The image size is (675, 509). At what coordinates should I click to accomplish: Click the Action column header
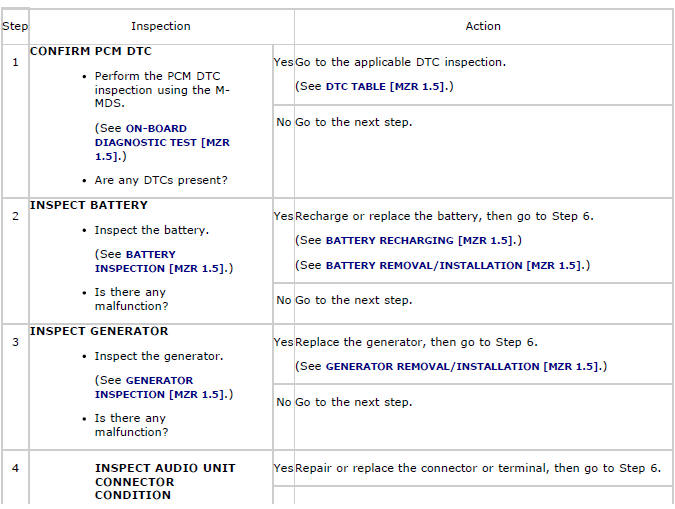click(x=483, y=26)
